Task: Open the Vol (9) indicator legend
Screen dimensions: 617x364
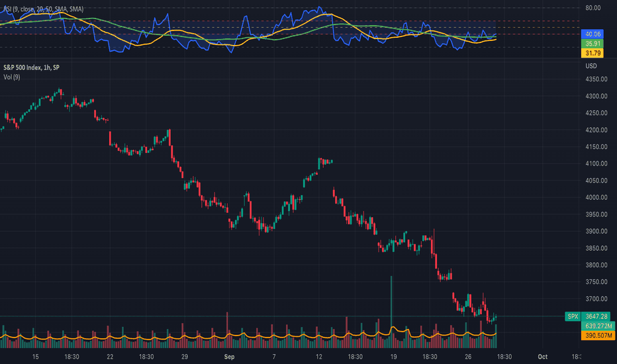Action: [x=12, y=77]
